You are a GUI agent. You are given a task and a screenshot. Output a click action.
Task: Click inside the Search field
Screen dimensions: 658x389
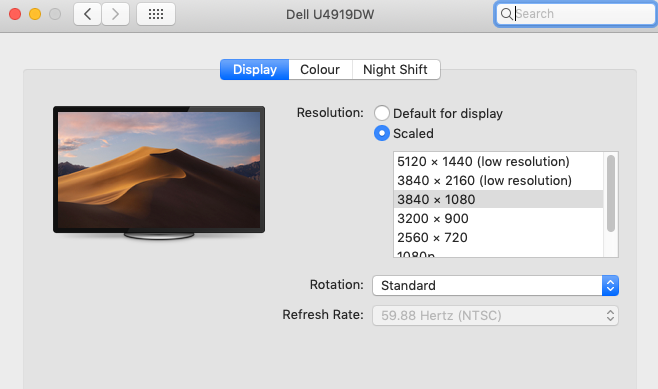[575, 14]
